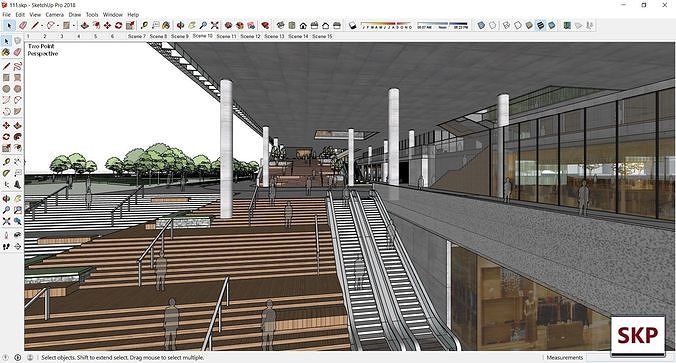
Task: Switch to Iso standard view icon
Action: coord(281,25)
